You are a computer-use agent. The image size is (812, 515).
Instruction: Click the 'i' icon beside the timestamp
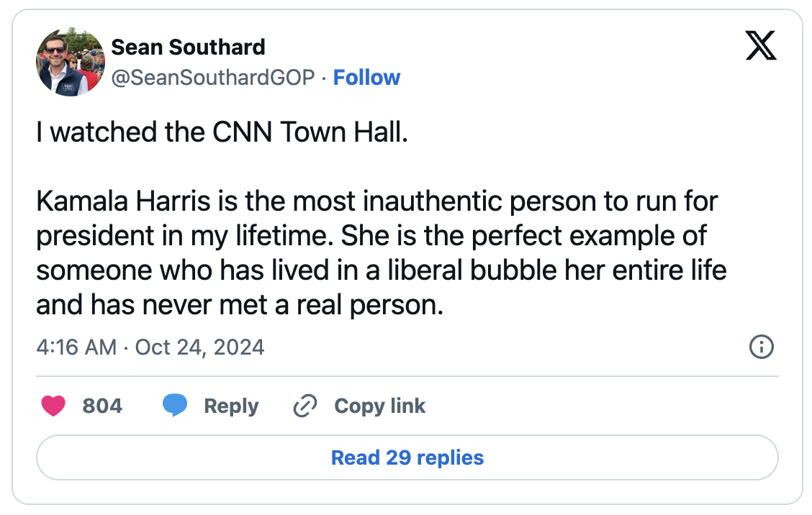click(762, 347)
